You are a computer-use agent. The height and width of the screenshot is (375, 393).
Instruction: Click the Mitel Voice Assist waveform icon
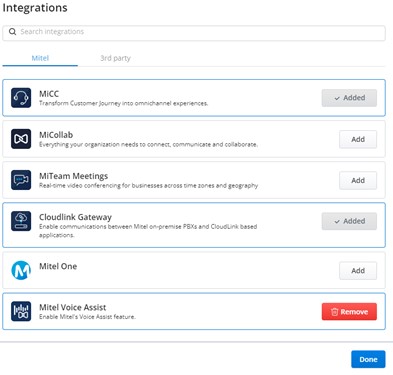click(21, 311)
